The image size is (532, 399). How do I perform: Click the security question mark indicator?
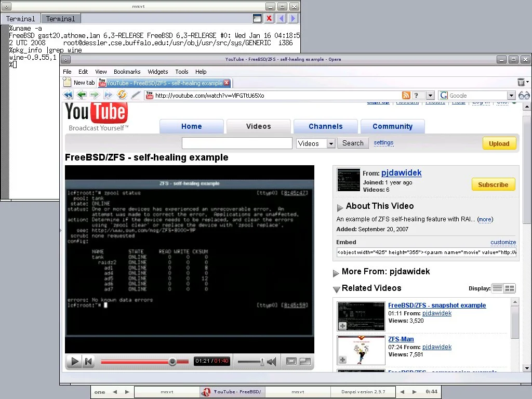416,96
